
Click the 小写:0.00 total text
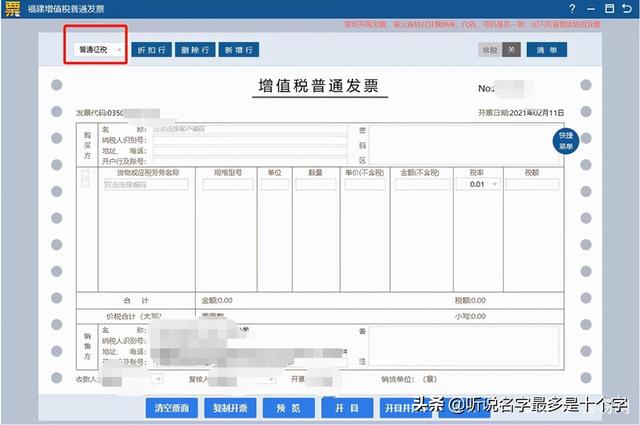(x=470, y=316)
